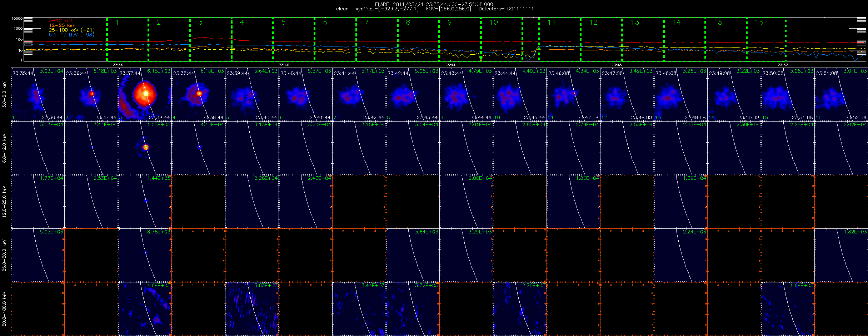Open the 6.0-12.0 keV image labeled 3.44E+04
Viewport: 868px width, 336px height.
[91, 148]
